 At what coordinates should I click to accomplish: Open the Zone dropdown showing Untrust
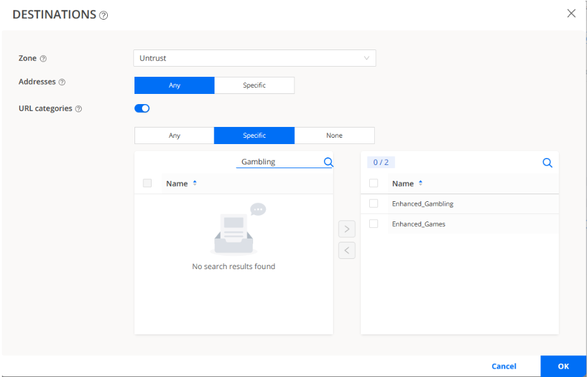[x=254, y=58]
